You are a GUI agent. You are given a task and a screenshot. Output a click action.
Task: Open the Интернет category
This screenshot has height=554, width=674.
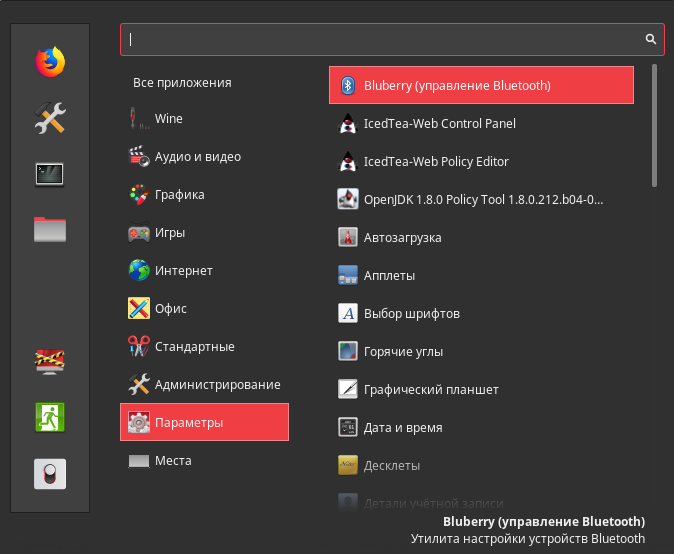[x=205, y=270]
